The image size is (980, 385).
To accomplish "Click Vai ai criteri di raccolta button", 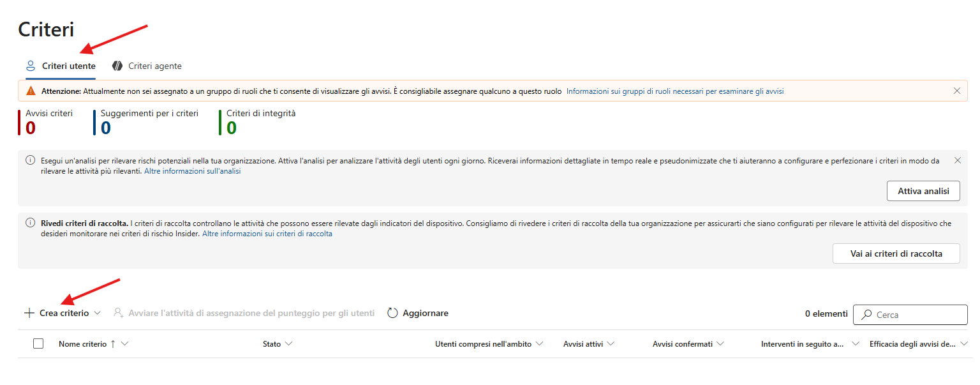I will click(896, 253).
